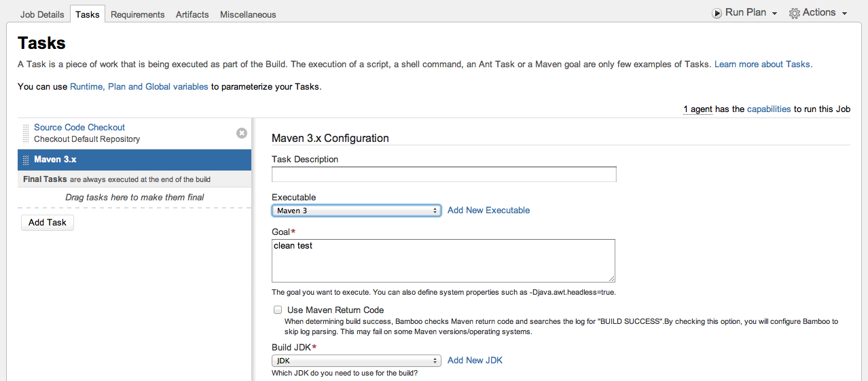Click Add New Executable link

tap(488, 211)
